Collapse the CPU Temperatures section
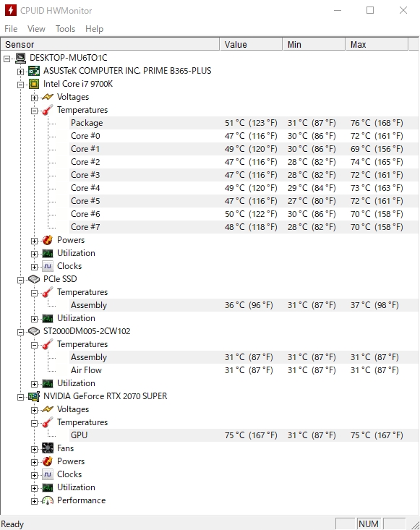 (34, 111)
